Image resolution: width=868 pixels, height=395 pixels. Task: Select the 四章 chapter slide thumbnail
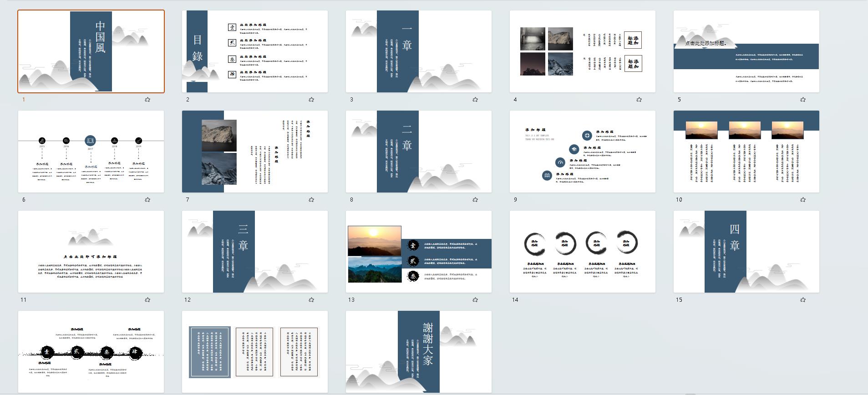tap(746, 252)
